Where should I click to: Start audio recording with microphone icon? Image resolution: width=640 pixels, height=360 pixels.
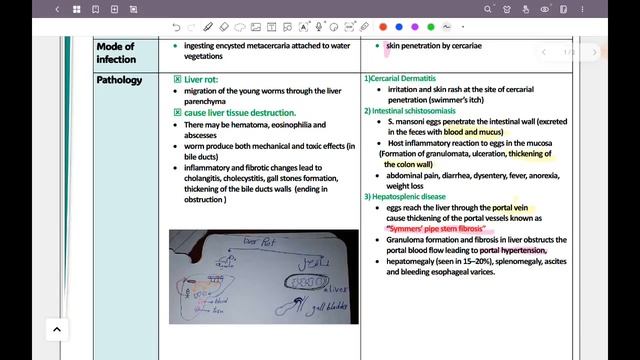(x=319, y=27)
